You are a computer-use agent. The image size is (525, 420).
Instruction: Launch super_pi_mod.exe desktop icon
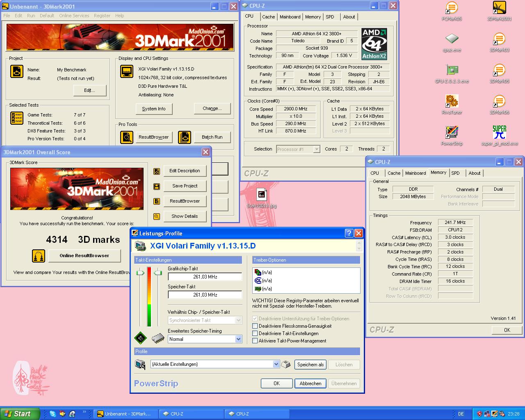tap(499, 136)
